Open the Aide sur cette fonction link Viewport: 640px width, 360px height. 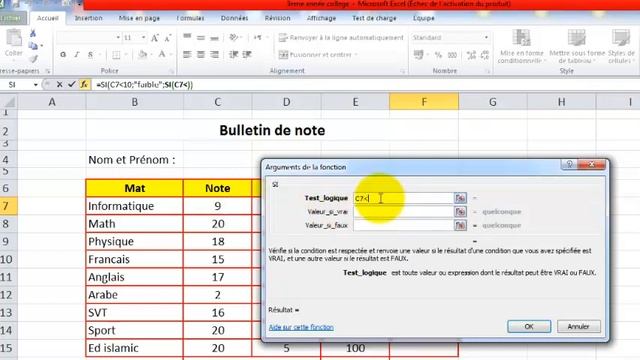pos(301,327)
